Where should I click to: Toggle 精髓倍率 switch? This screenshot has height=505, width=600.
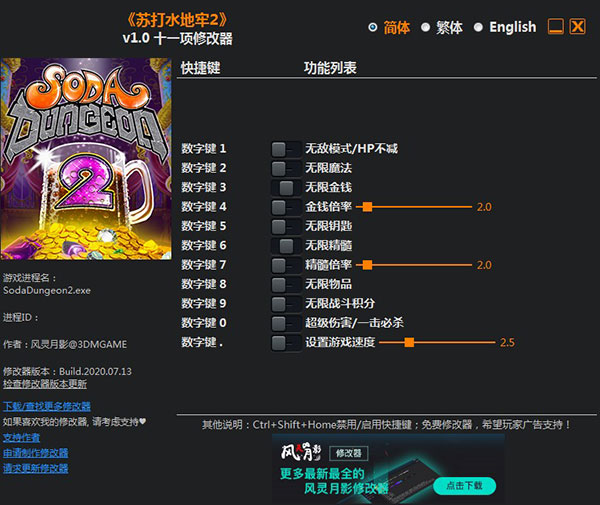point(286,265)
